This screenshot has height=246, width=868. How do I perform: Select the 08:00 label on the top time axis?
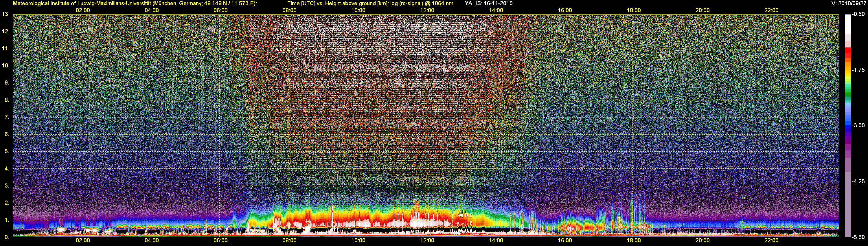pos(289,10)
